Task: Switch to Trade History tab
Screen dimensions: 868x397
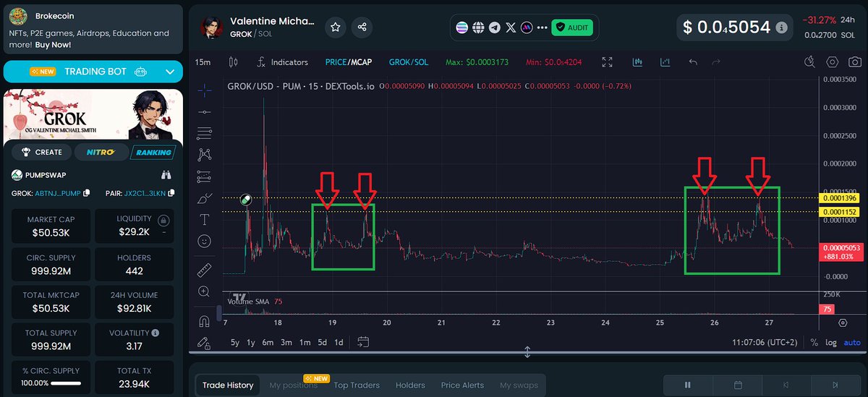Action: point(228,385)
